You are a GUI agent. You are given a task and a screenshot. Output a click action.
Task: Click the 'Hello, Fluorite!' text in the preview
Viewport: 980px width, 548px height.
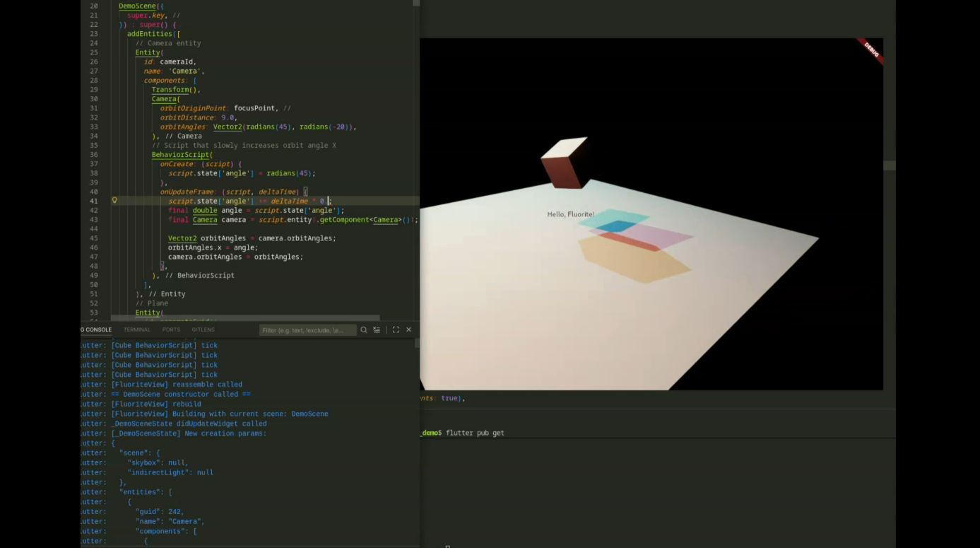pos(570,214)
